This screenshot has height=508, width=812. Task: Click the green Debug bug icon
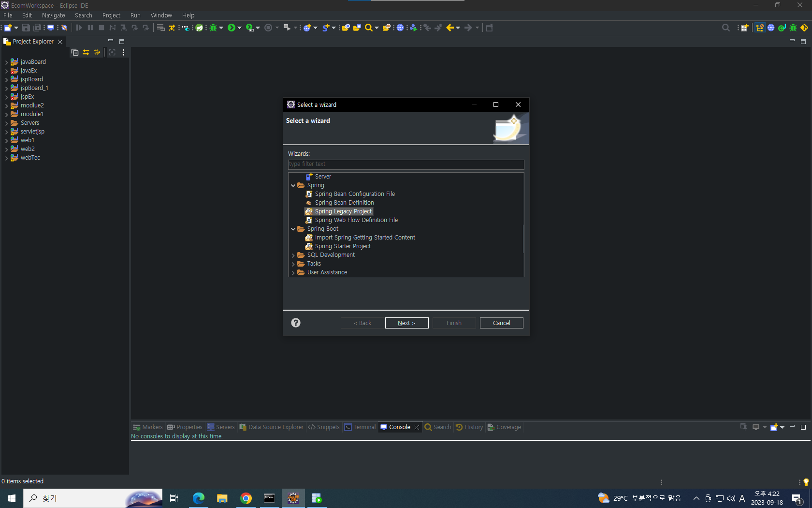[x=213, y=28]
